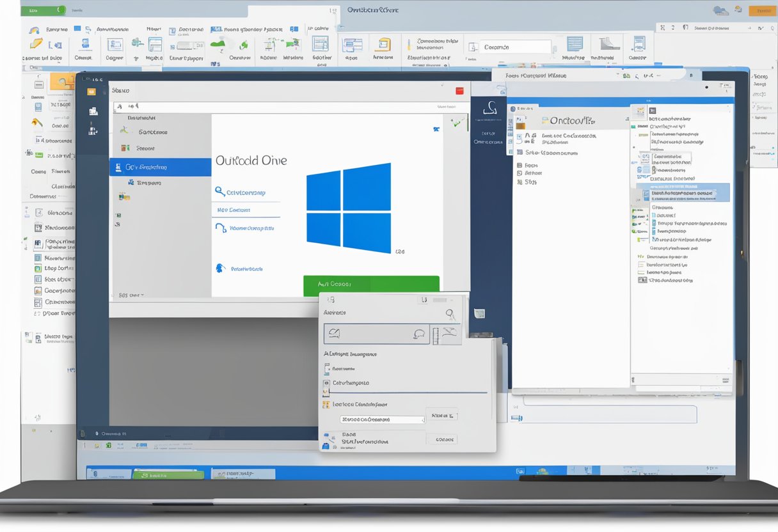Open the combo box in the small popup dialog
Screen dimensions: 778x532
pyautogui.click(x=382, y=419)
